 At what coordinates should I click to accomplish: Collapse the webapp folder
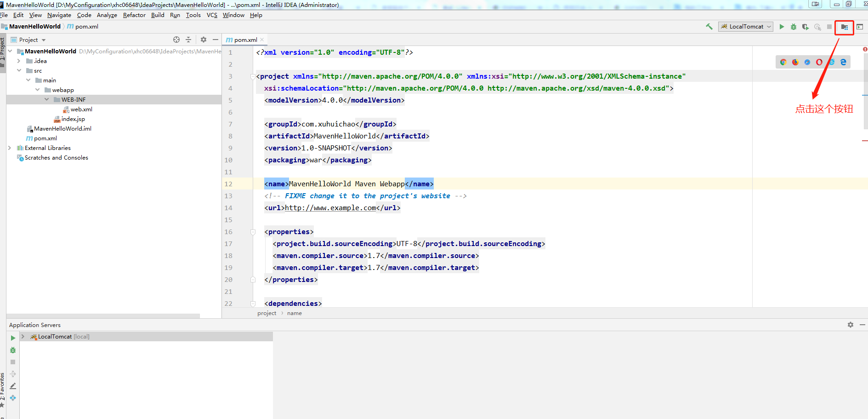click(37, 90)
